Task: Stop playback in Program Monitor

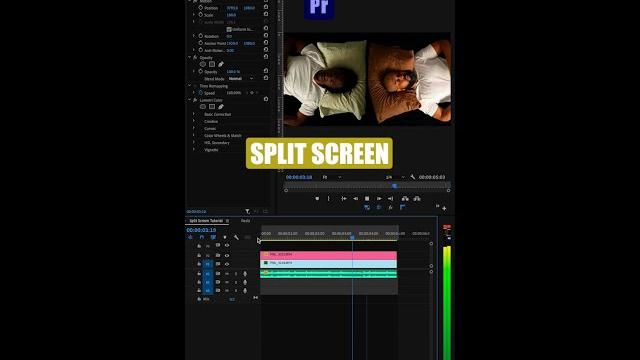Action: pos(367,198)
